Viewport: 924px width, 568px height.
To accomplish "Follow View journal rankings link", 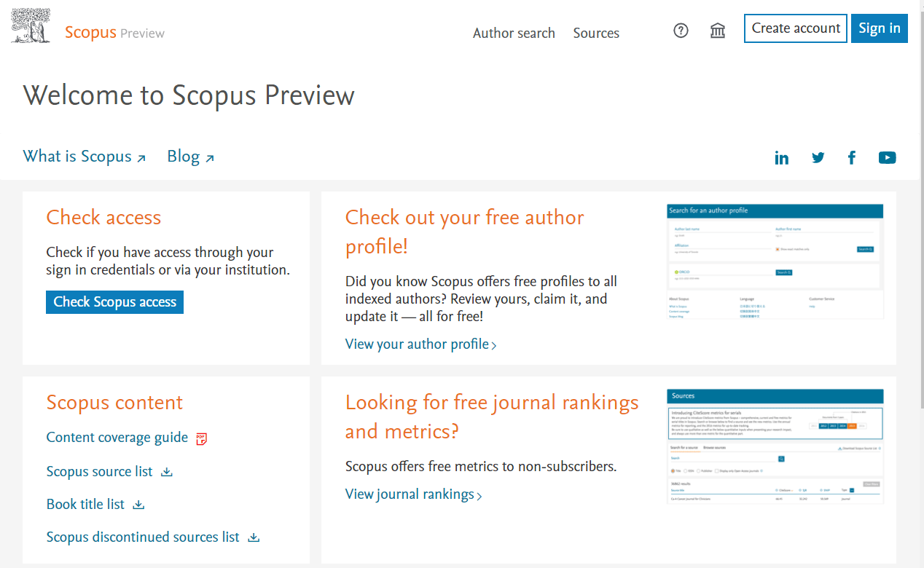I will [x=413, y=494].
